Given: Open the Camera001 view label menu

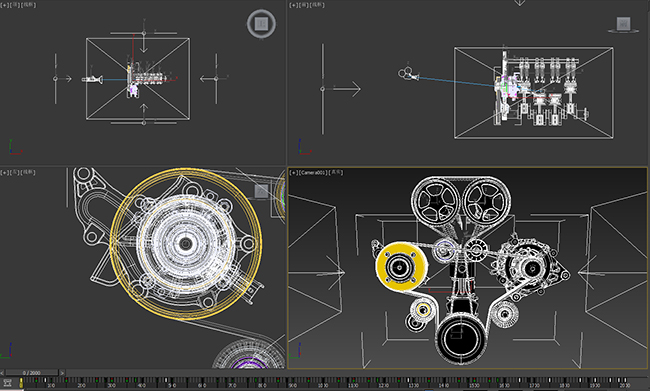Looking at the screenshot, I should (x=313, y=172).
